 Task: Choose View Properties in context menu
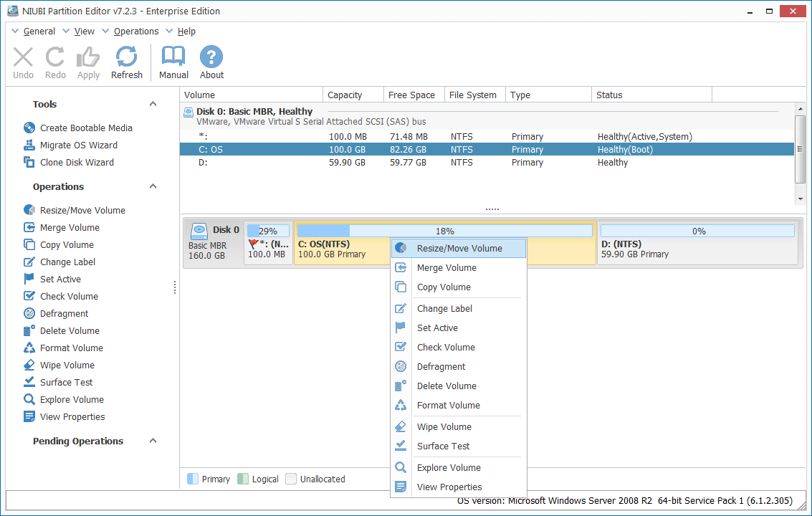click(x=459, y=487)
